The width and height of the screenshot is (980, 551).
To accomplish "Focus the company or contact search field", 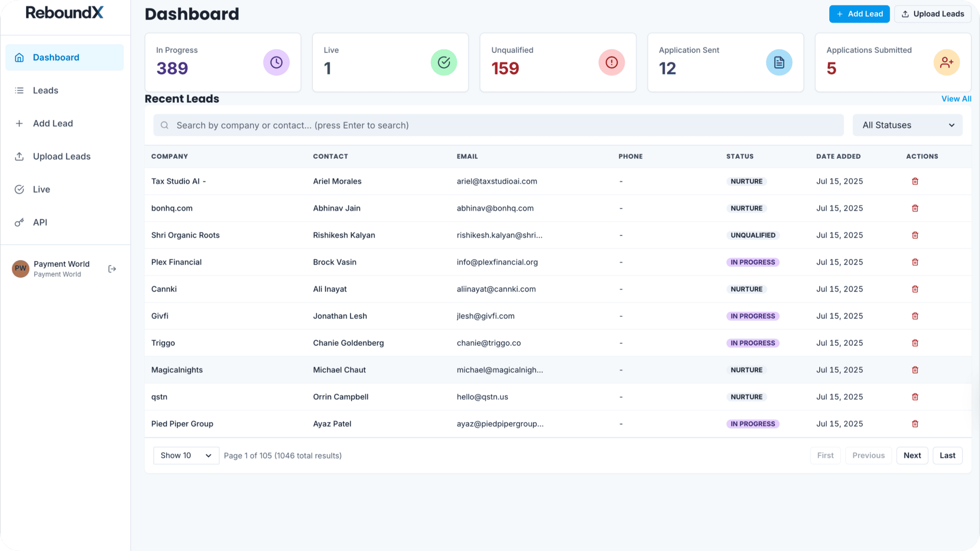I will pyautogui.click(x=498, y=125).
